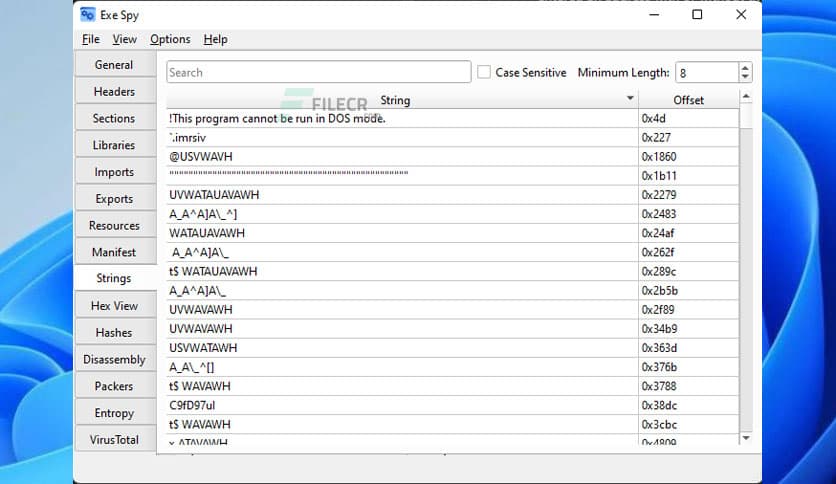Open the Help menu
Viewport: 836px width, 484px height.
click(215, 39)
